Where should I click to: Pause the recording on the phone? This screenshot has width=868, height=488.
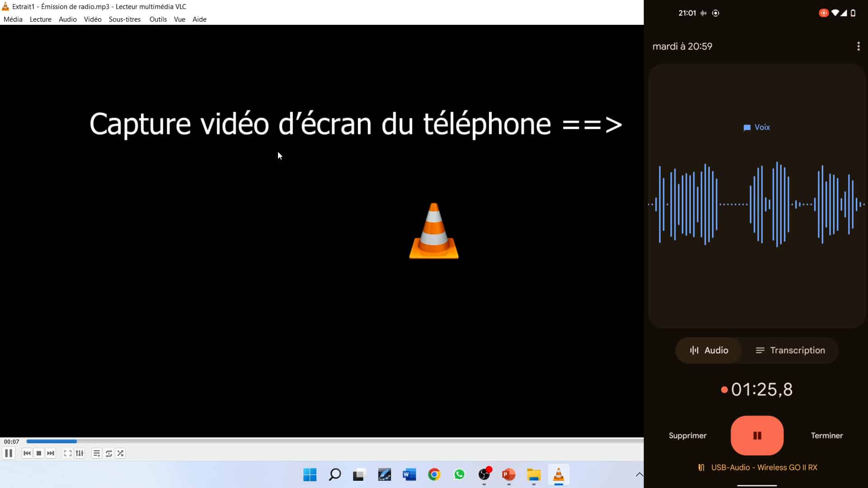coord(756,435)
